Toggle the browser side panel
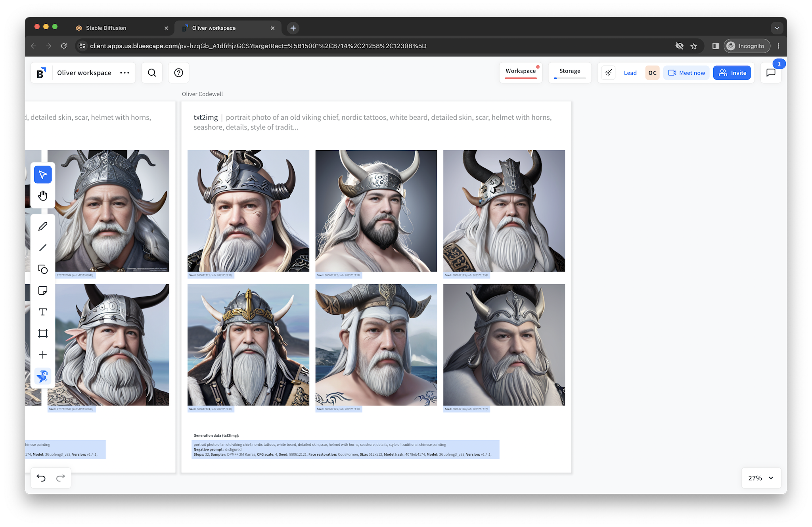The image size is (812, 527). (715, 46)
